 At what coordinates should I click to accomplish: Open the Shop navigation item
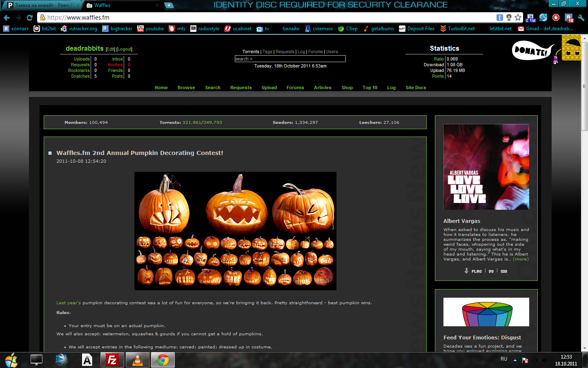pos(347,88)
